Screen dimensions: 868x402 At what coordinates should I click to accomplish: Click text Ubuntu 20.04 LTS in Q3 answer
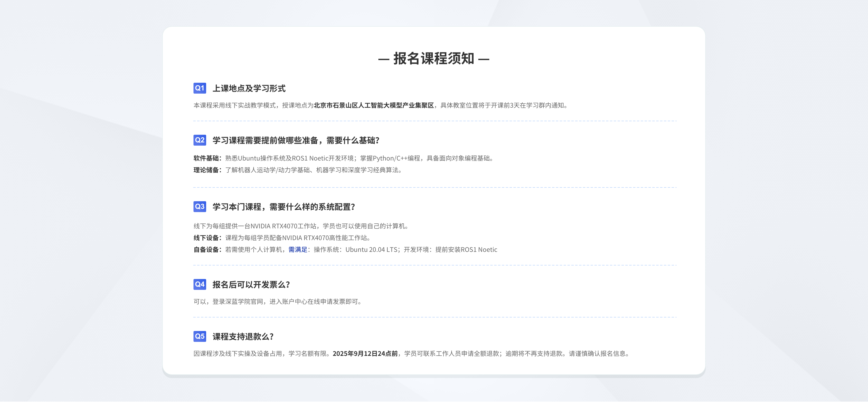[x=371, y=249]
